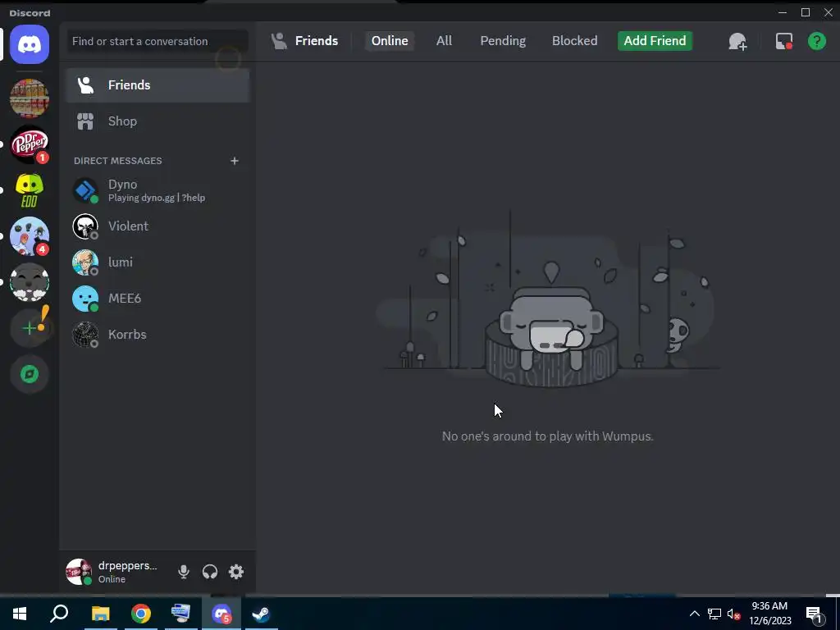The image size is (840, 630).
Task: Open direct message with Violent
Action: click(x=157, y=226)
